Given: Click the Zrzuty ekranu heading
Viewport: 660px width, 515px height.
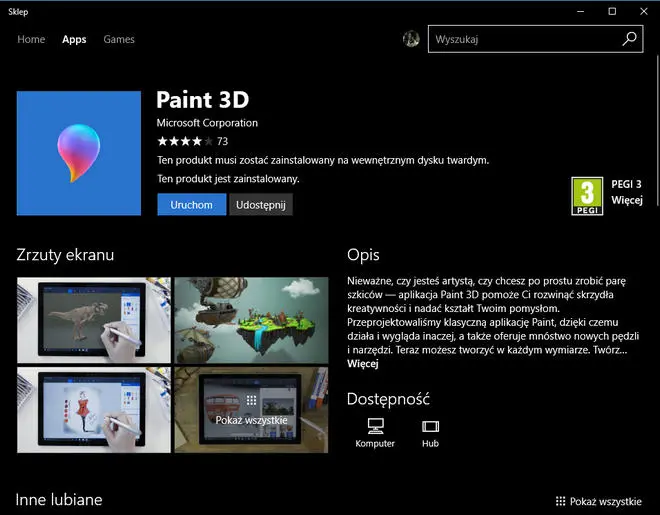Looking at the screenshot, I should coord(65,255).
